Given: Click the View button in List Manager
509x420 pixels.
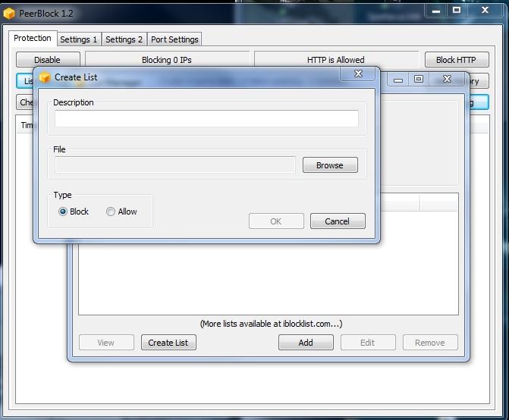Looking at the screenshot, I should (106, 343).
